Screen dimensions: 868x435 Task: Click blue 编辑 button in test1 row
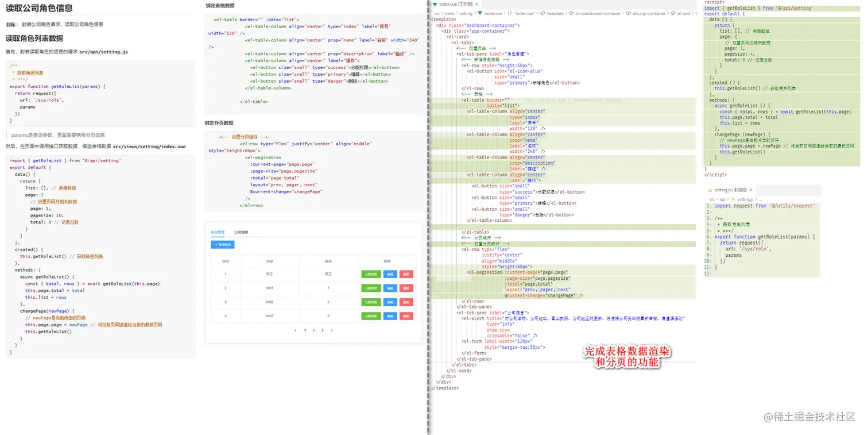click(x=390, y=288)
